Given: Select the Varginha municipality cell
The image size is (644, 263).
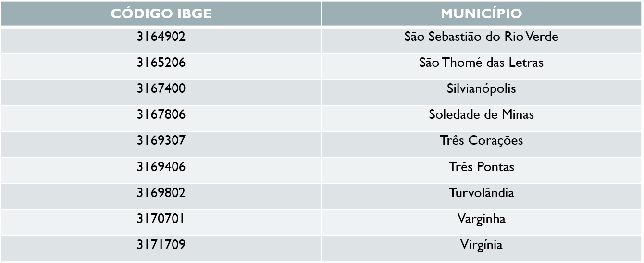Looking at the screenshot, I should 481,222.
